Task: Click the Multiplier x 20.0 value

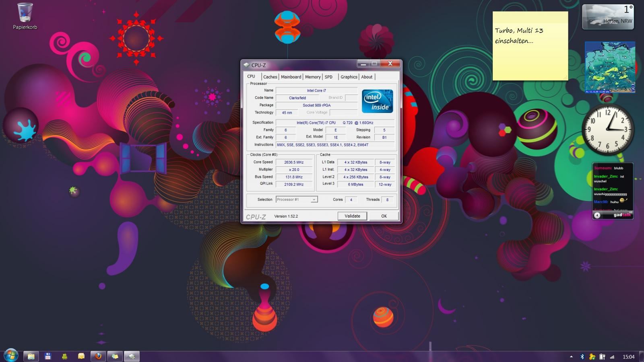Action: (294, 170)
